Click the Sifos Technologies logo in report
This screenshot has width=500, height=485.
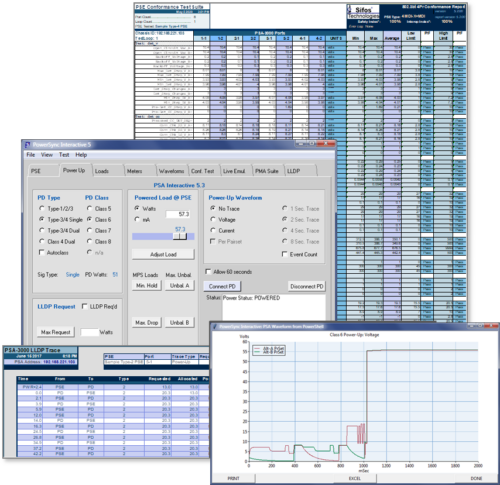[x=363, y=12]
